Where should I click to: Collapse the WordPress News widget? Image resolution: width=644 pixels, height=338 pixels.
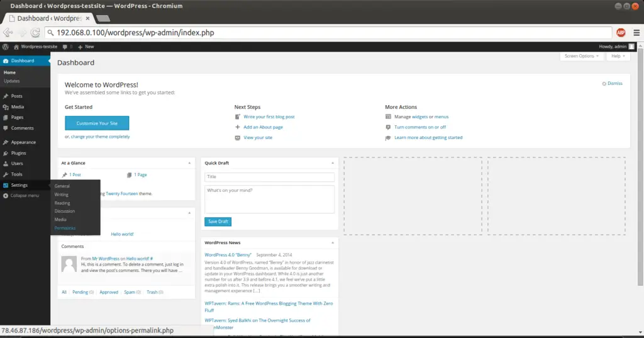click(333, 243)
